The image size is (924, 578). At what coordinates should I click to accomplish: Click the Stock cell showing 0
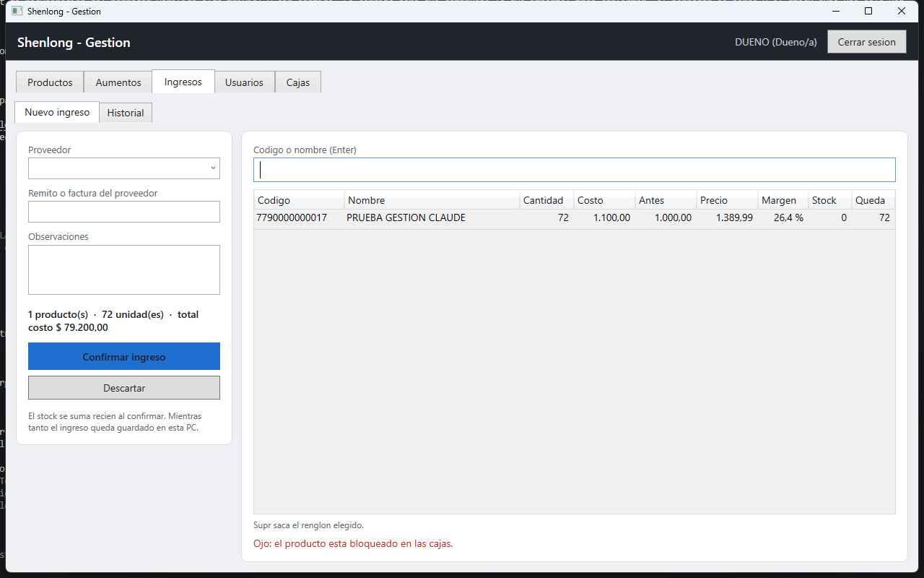[844, 217]
